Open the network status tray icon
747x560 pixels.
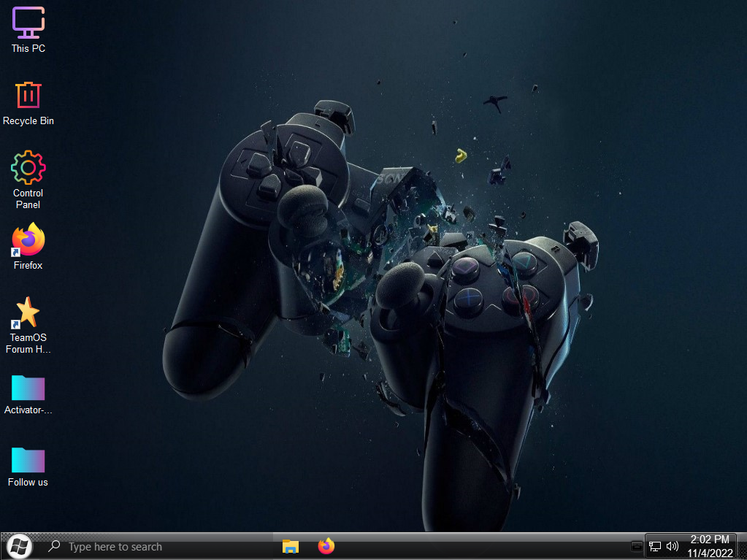pos(655,546)
